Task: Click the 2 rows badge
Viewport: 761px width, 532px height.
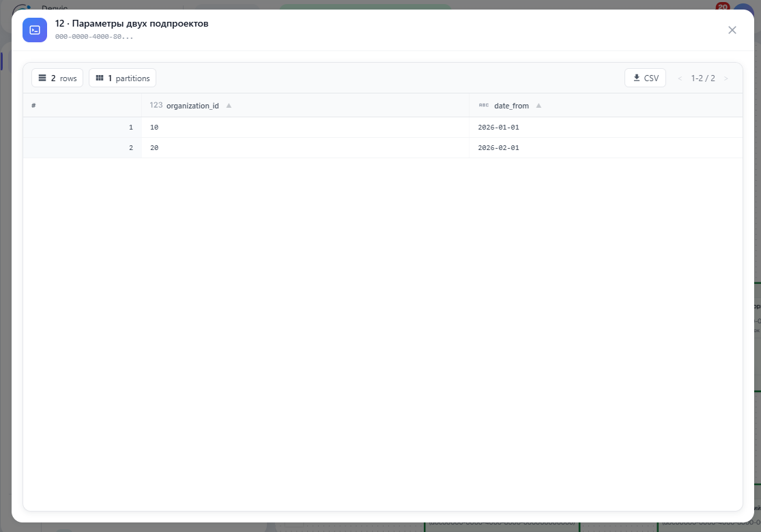Action: 57,78
